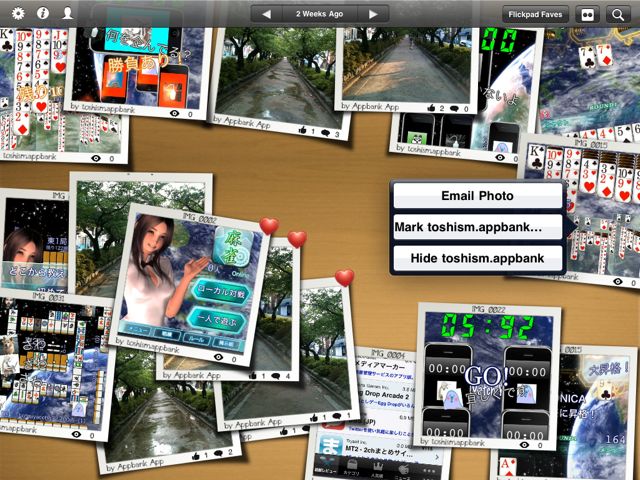Tap eye icon on 05:92 timer photo
640x480 pixels.
tap(524, 445)
